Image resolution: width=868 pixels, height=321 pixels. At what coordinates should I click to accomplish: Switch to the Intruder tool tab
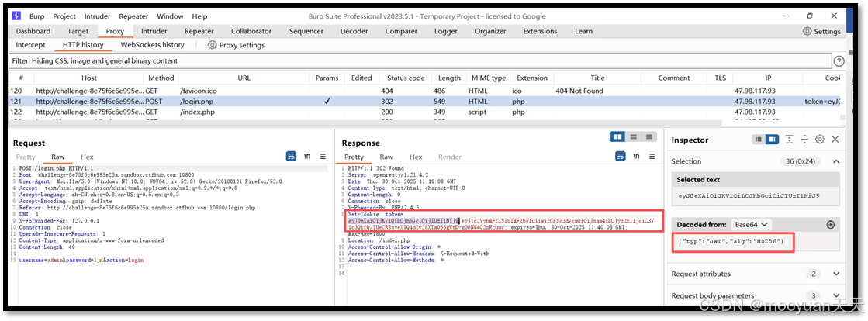[154, 32]
